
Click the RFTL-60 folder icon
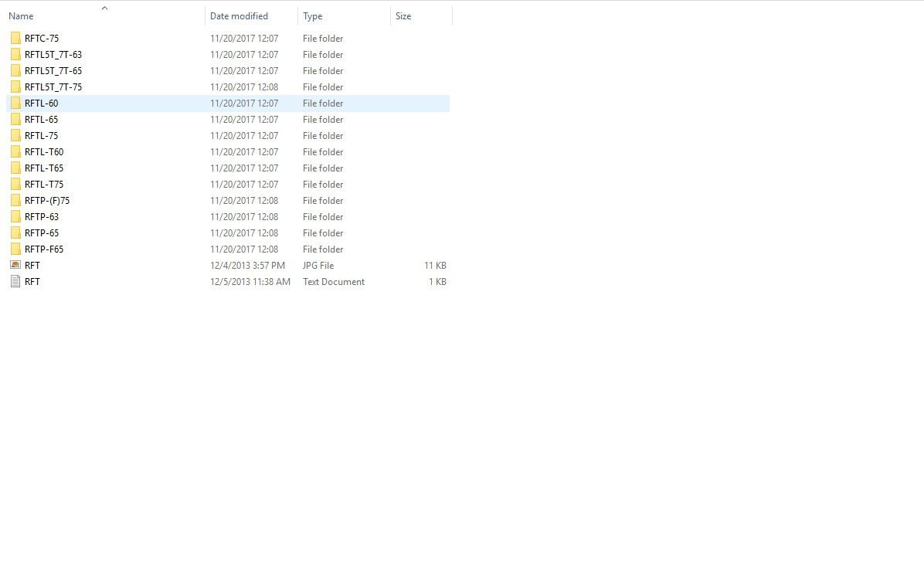pos(15,103)
